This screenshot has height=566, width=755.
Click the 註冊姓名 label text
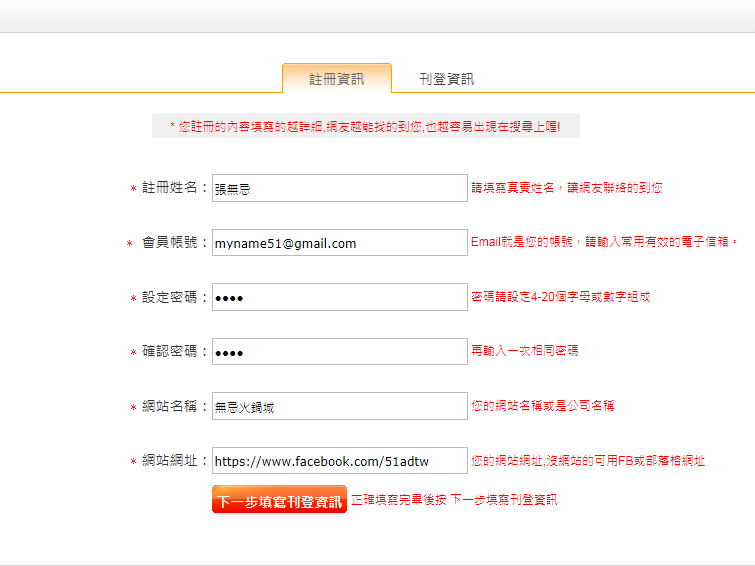[x=175, y=188]
